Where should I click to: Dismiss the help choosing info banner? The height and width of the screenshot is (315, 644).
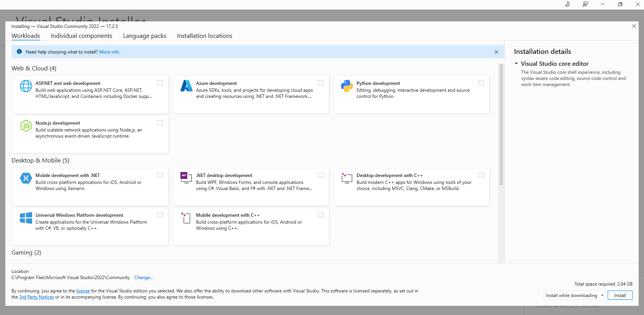(x=496, y=52)
